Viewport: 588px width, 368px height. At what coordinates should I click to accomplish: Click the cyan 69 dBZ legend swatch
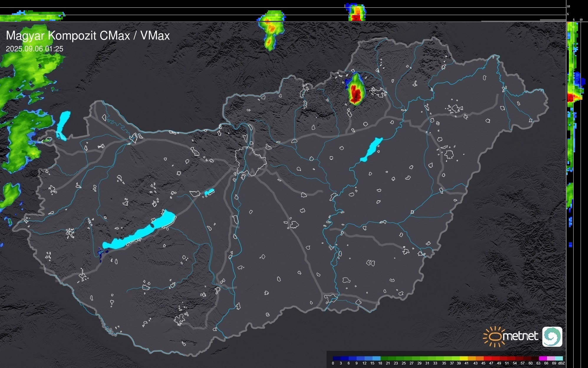coord(559,358)
